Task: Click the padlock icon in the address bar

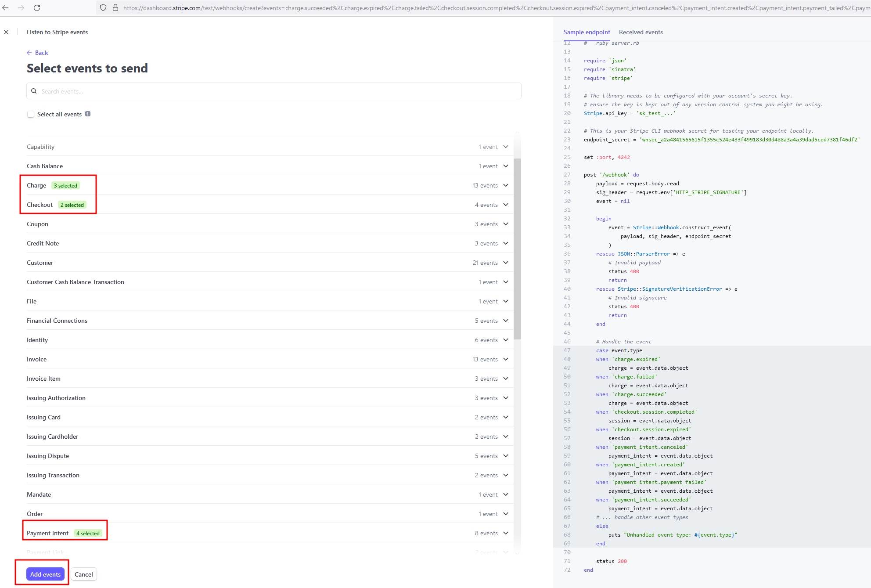Action: (x=115, y=8)
